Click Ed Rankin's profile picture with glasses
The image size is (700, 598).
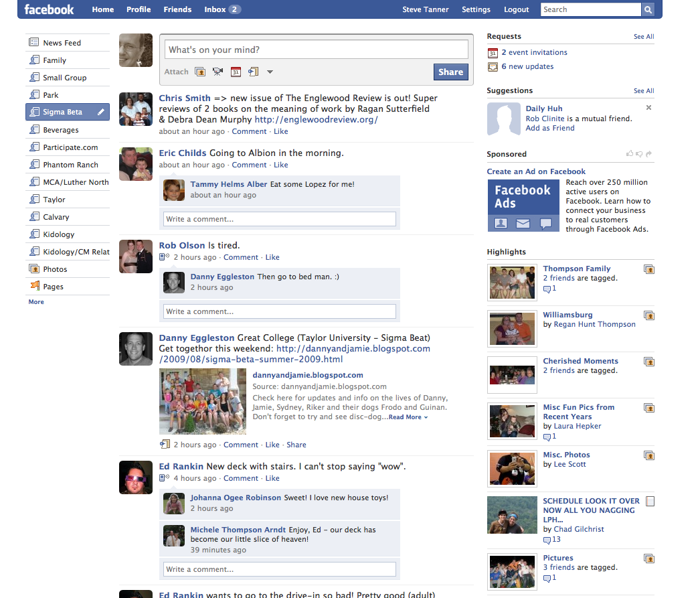click(136, 477)
